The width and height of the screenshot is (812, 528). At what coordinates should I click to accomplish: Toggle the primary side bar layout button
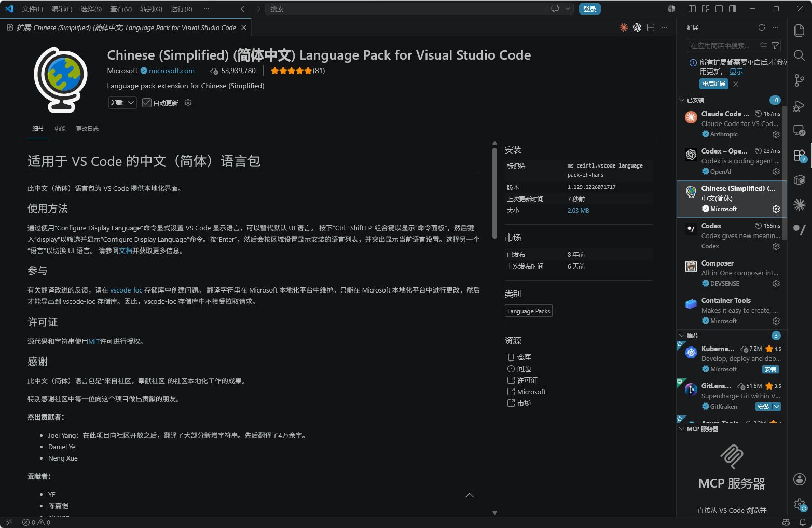pyautogui.click(x=692, y=9)
